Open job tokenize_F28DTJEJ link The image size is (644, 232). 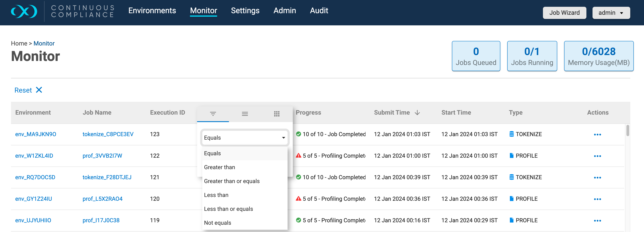(107, 177)
